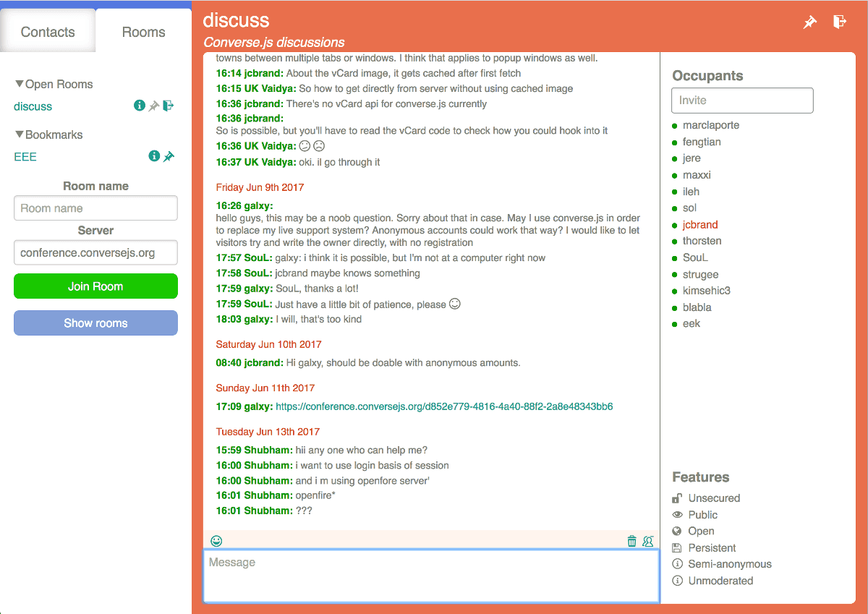Clear messages with the trash icon

[x=632, y=540]
